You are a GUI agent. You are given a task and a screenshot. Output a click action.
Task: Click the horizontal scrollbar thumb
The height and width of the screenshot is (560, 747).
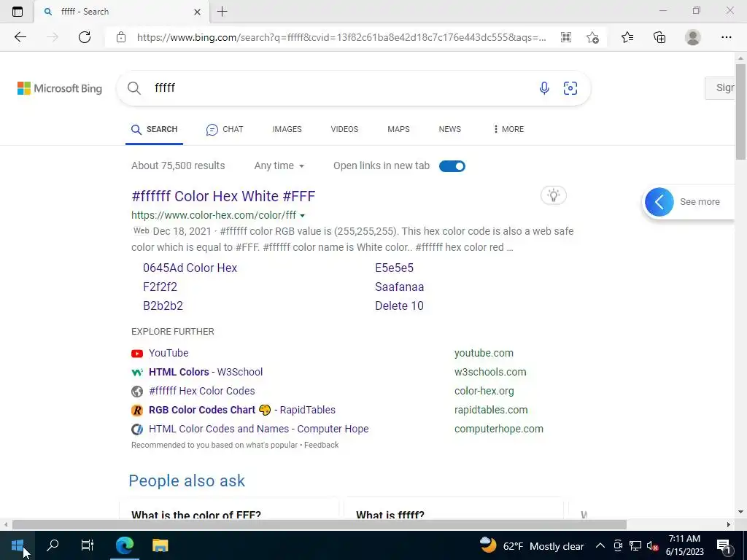pyautogui.click(x=320, y=525)
